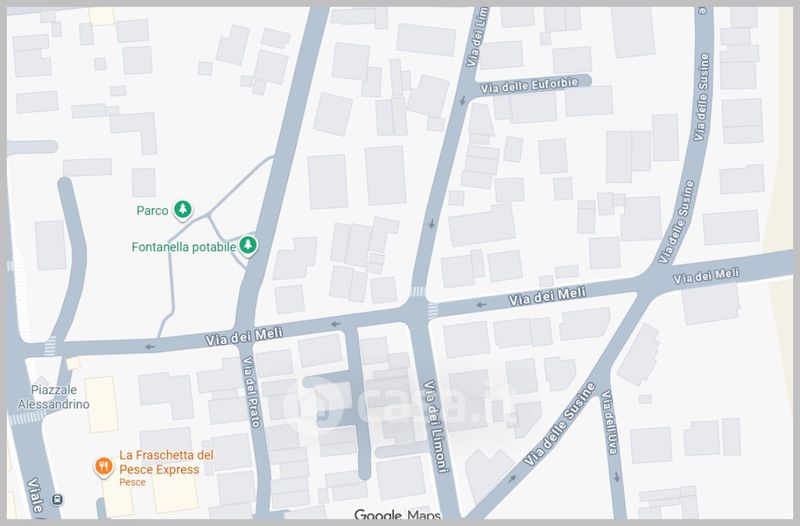This screenshot has height=526, width=800.
Task: Click the zebra crossing above Via dei Limoni
Action: click(418, 292)
